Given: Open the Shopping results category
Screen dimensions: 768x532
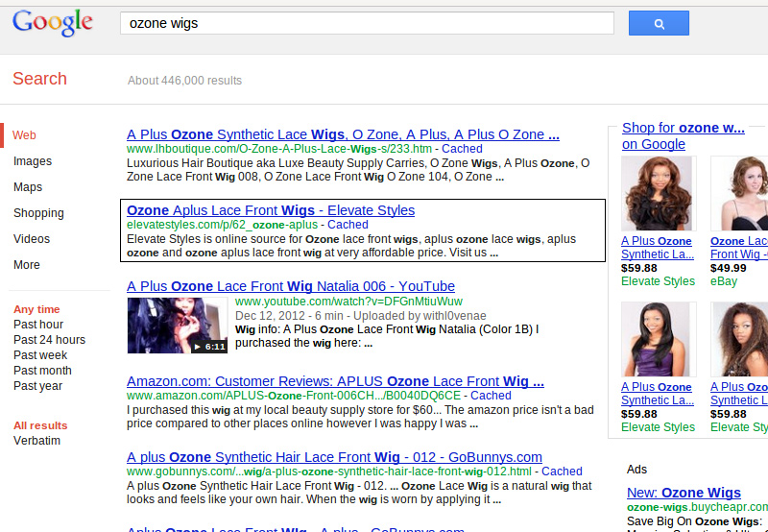Looking at the screenshot, I should (38, 213).
